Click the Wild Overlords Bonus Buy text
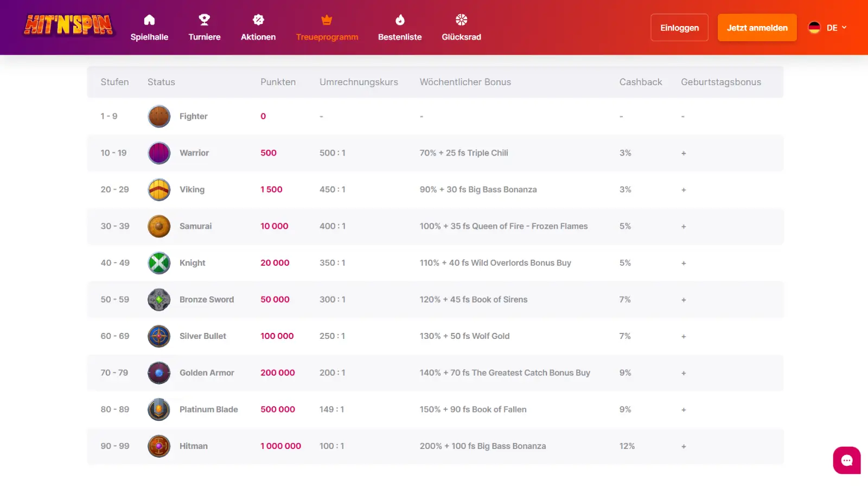The image size is (868, 488). [x=495, y=262]
